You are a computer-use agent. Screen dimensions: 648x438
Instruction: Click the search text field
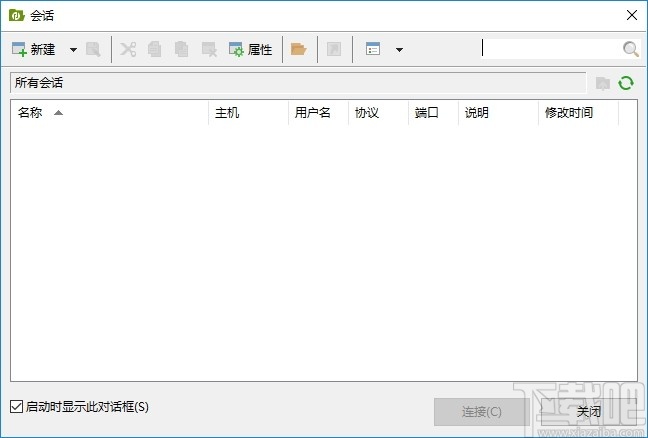[550, 49]
